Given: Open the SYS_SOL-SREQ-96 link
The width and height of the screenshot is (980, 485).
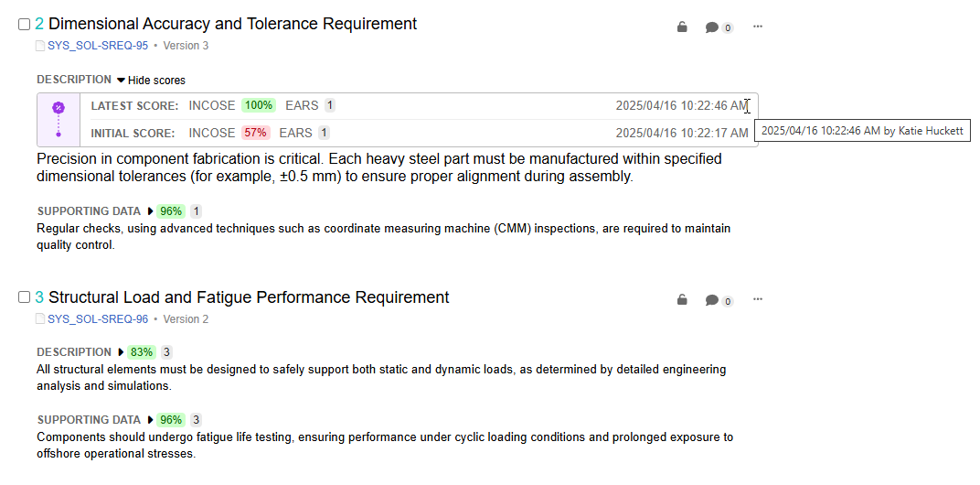Looking at the screenshot, I should pyautogui.click(x=98, y=319).
